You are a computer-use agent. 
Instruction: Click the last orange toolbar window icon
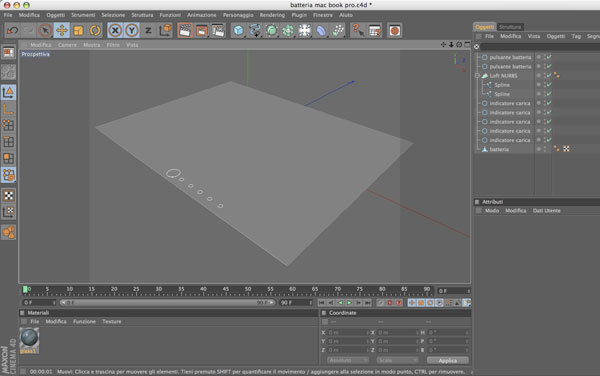click(395, 30)
